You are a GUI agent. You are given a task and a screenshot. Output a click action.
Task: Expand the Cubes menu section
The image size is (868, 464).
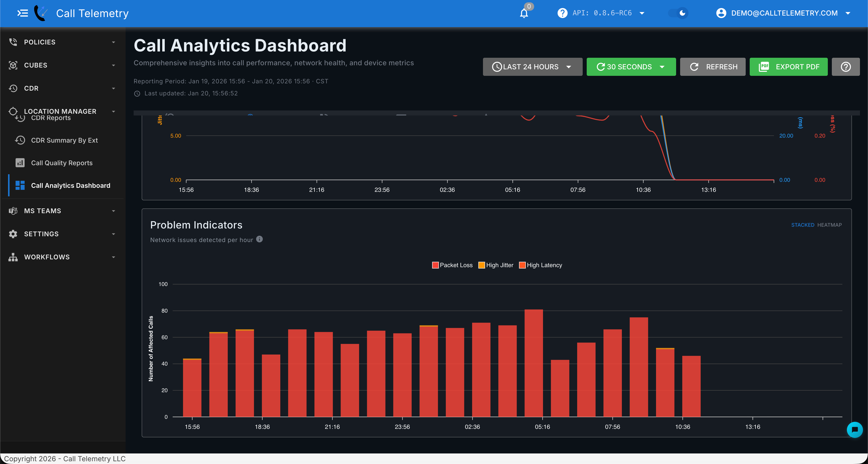(114, 65)
